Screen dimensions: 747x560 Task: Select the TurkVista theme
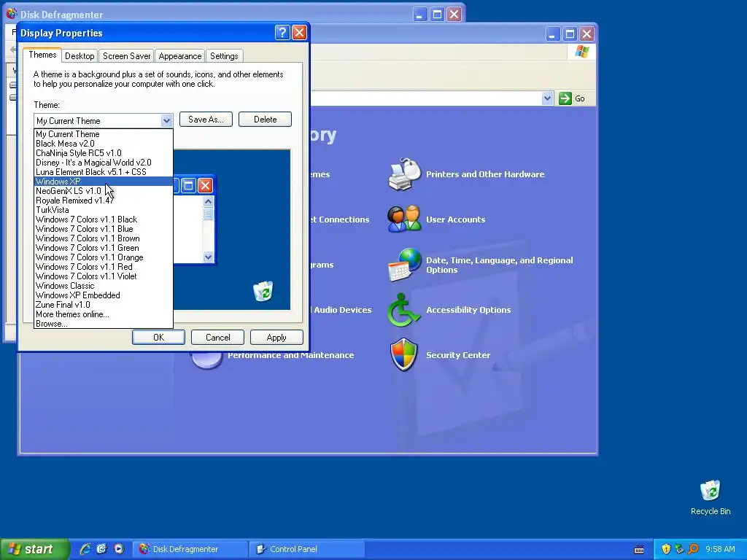click(x=104, y=210)
